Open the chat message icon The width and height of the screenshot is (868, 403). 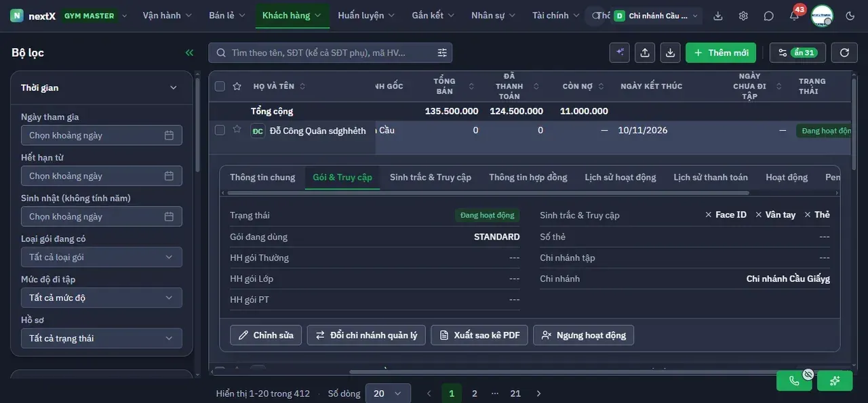click(x=768, y=16)
